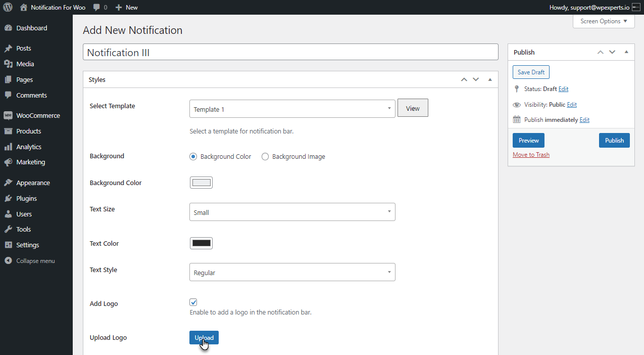The width and height of the screenshot is (644, 355).
Task: Click the Preview button
Action: tap(529, 141)
